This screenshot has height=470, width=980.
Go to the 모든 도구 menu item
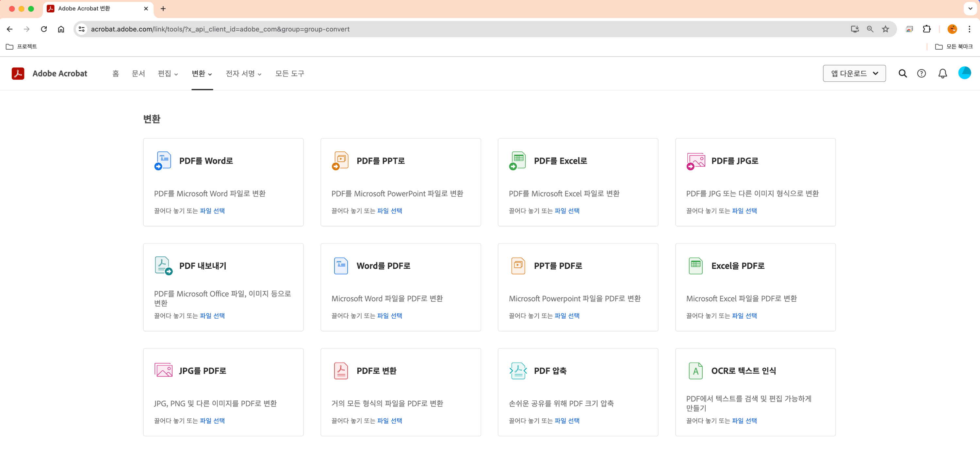(x=289, y=74)
